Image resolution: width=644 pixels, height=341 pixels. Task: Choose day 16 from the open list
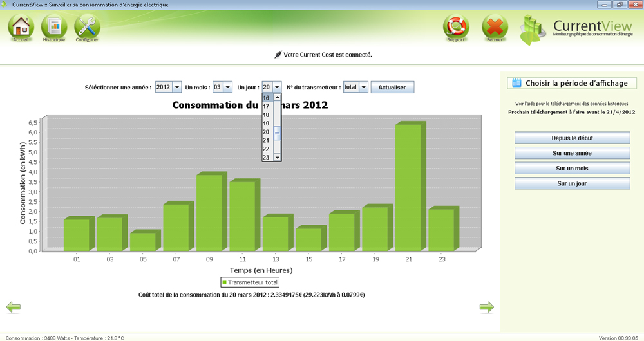tap(267, 98)
